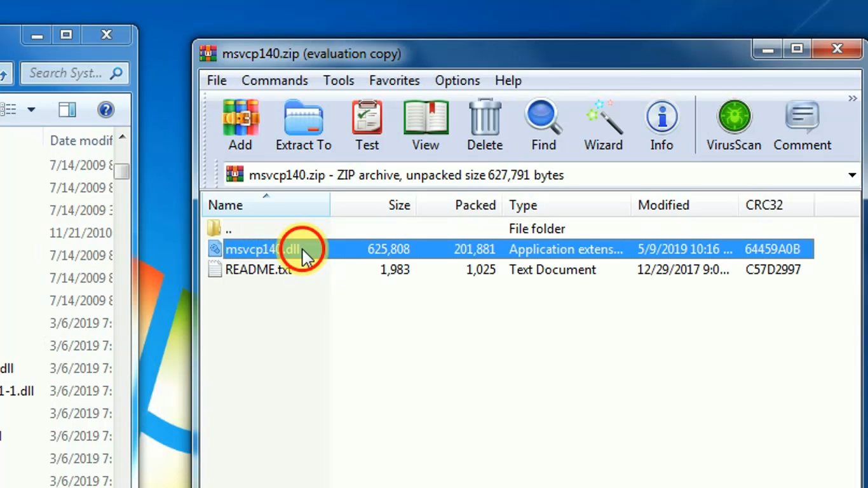Screen dimensions: 868x488
Task: Expand the toolbar overflow chevron
Action: coord(852,98)
